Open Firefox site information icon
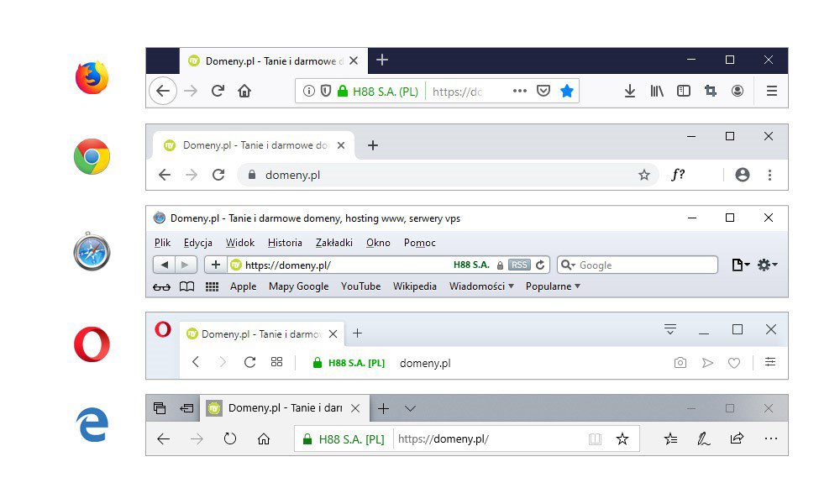Image resolution: width=840 pixels, height=504 pixels. pos(308,91)
